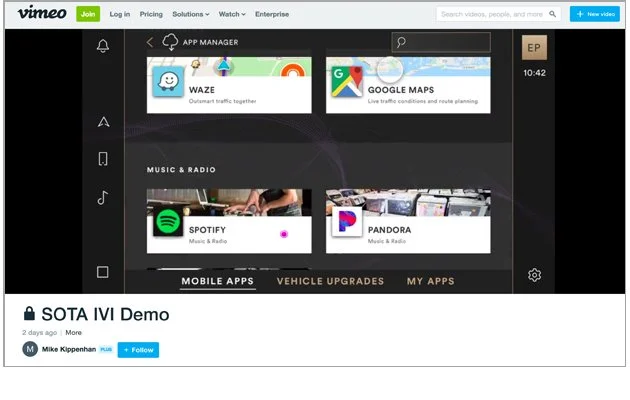Switch to the Vehicle Upgrades tab

pos(330,281)
